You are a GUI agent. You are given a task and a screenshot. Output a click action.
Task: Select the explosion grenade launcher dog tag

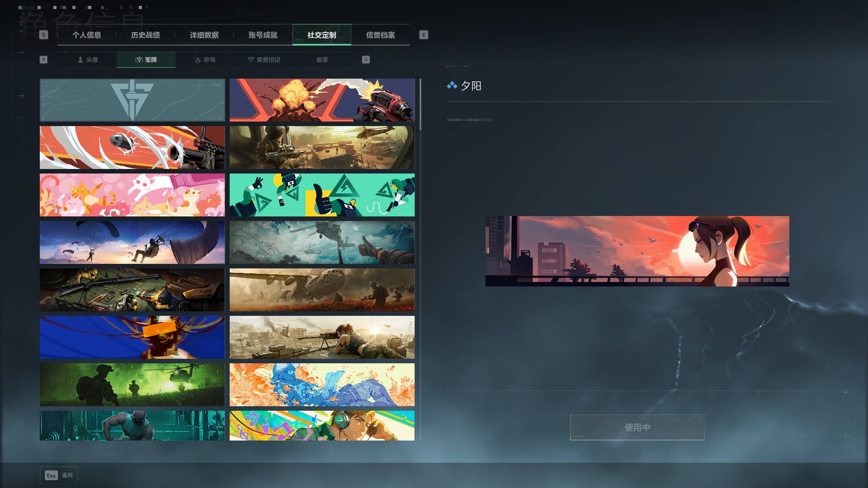tap(322, 100)
